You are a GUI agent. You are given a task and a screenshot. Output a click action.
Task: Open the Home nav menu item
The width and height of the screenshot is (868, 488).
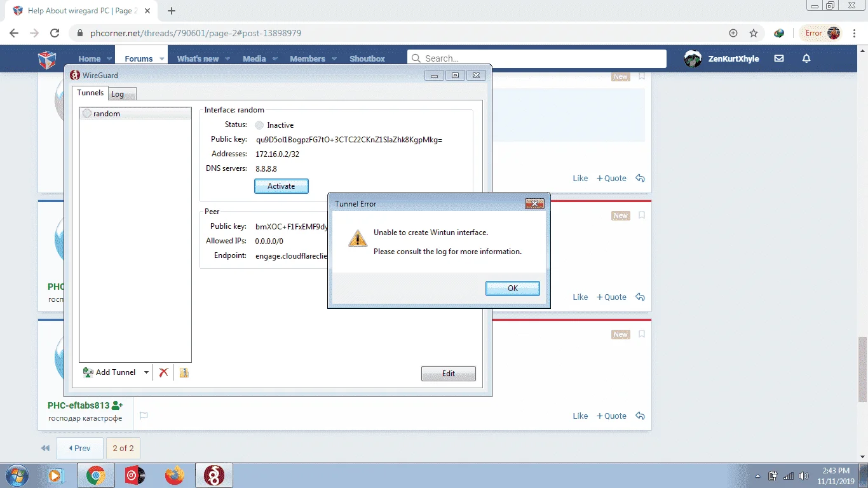[90, 58]
